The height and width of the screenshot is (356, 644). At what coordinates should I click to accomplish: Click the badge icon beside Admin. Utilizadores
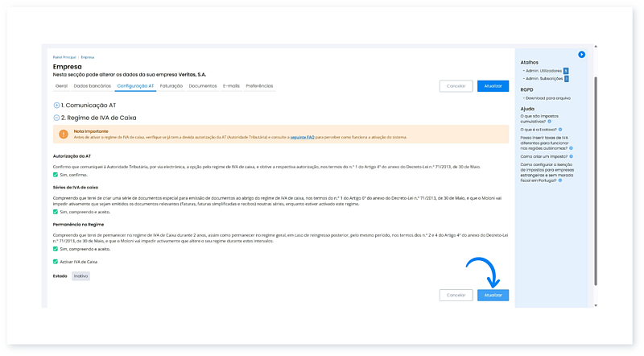click(566, 71)
